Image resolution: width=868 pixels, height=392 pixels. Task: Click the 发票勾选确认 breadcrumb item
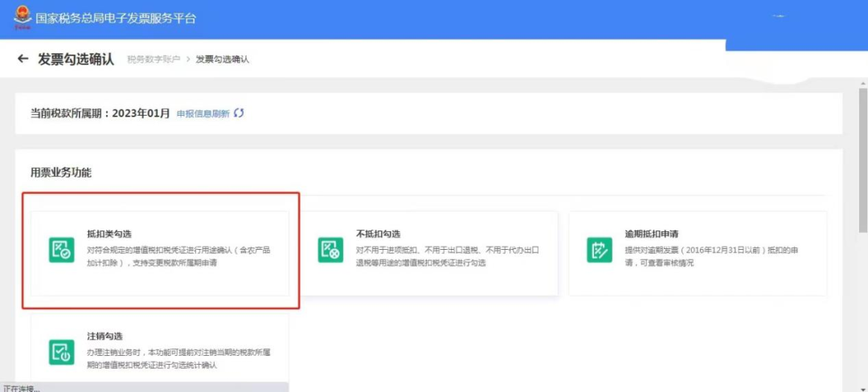pos(223,60)
